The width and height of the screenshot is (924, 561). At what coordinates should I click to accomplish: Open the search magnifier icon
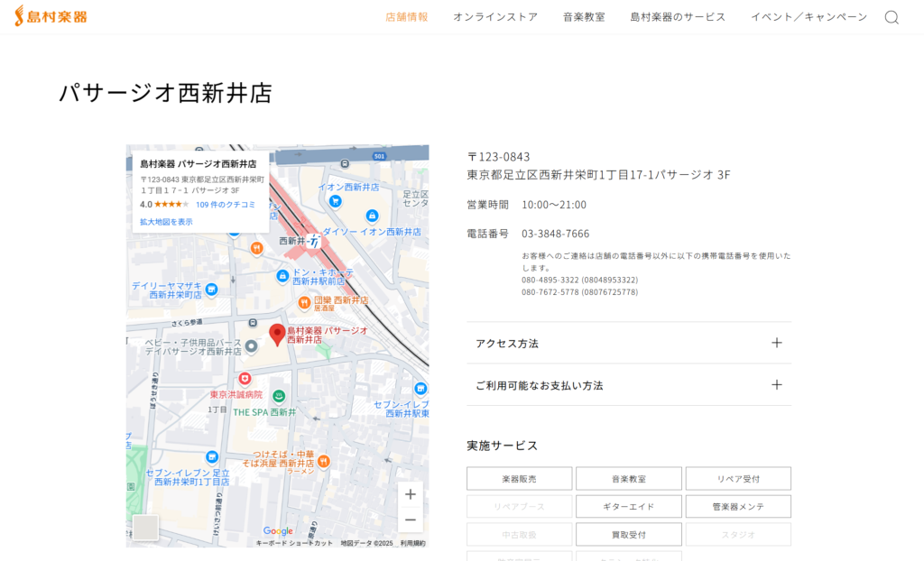892,17
